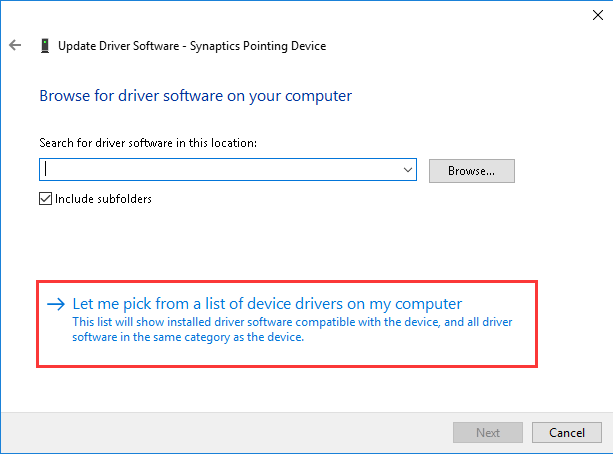Image resolution: width=613 pixels, height=454 pixels.
Task: Click the Search for driver software label
Action: pos(148,143)
